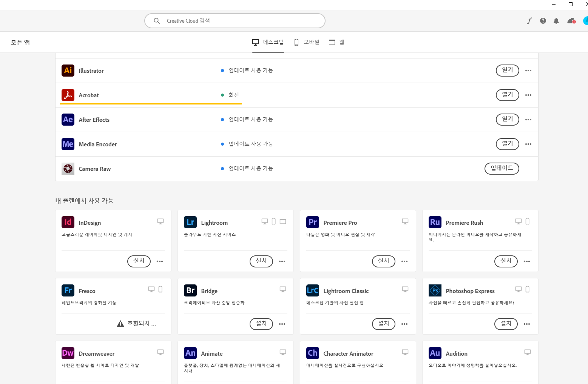Click the search magnifier icon
The width and height of the screenshot is (588, 384).
click(x=157, y=21)
